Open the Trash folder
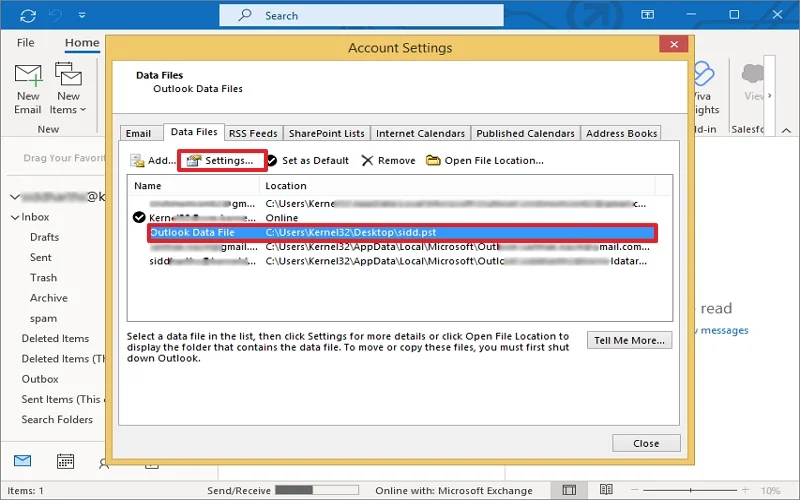800x500 pixels. click(x=43, y=278)
